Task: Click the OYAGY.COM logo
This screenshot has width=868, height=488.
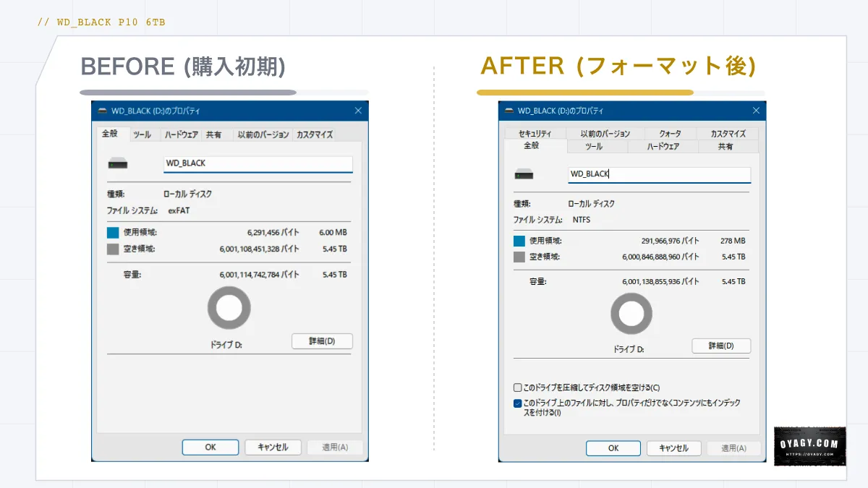Action: (810, 446)
